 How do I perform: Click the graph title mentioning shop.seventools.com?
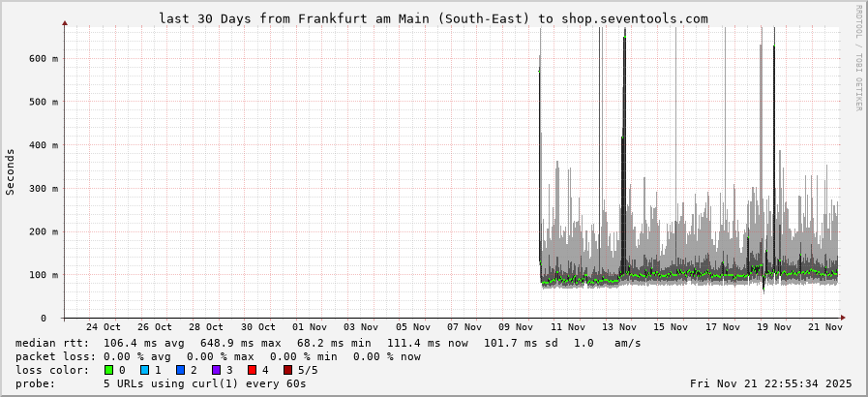click(x=434, y=18)
